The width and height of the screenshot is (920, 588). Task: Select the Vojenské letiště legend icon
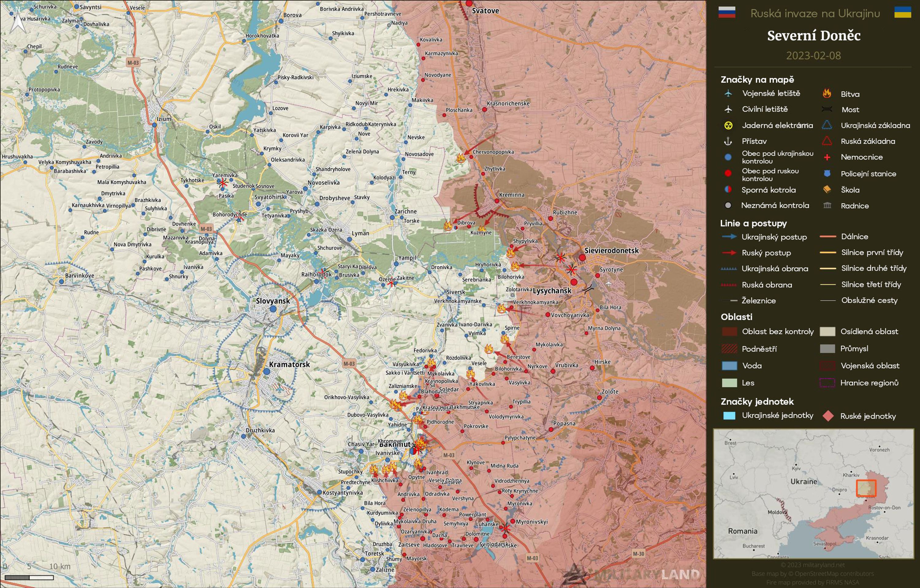click(x=728, y=93)
